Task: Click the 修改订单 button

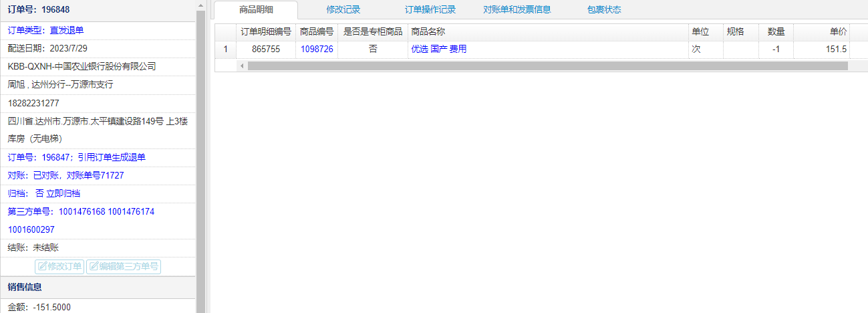Action: pyautogui.click(x=59, y=266)
